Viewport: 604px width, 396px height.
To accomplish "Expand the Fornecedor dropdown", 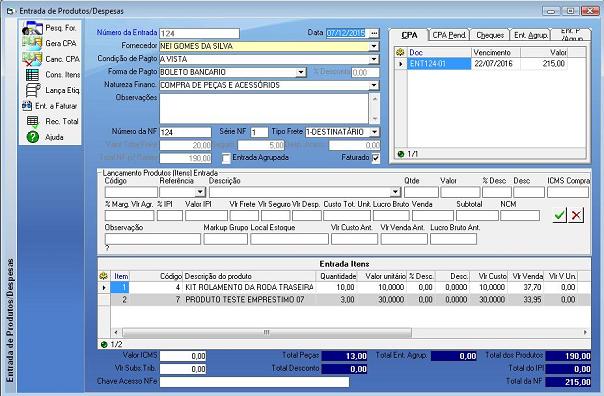I will 374,46.
